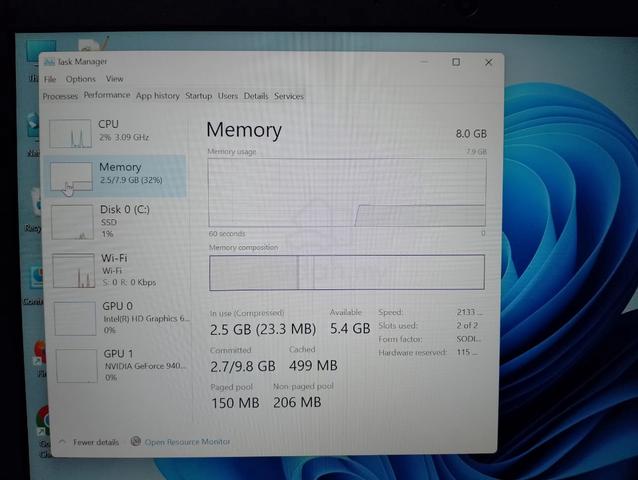
Task: Open the Options menu
Action: (81, 79)
